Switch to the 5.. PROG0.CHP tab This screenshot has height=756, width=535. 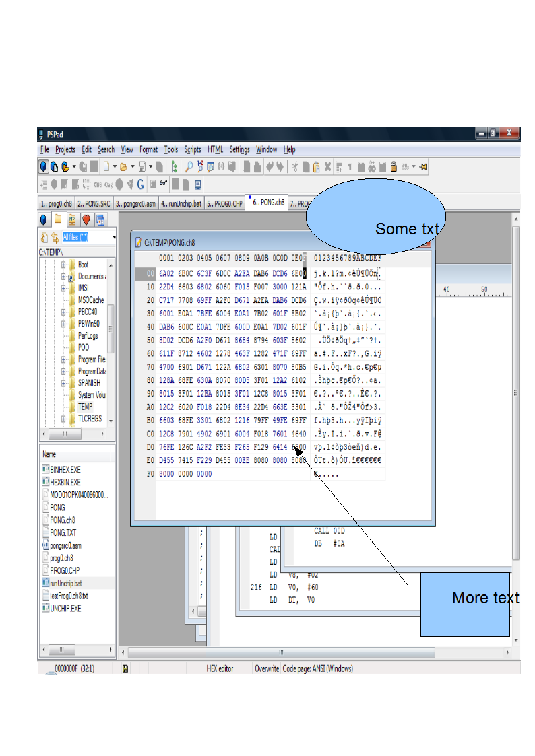(x=225, y=203)
